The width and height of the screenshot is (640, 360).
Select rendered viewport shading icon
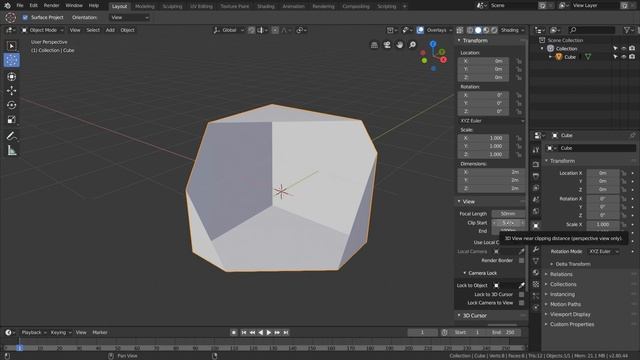[x=494, y=30]
